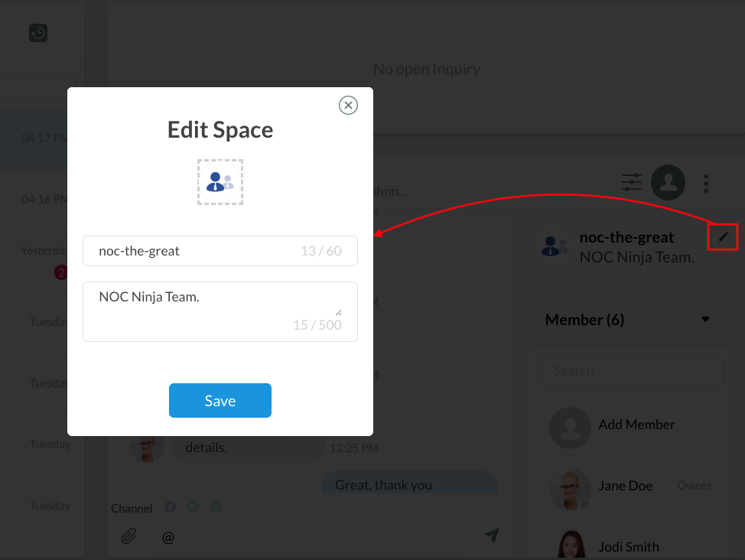The height and width of the screenshot is (560, 745).
Task: Click the space name field noc-the-great
Action: pyautogui.click(x=220, y=251)
